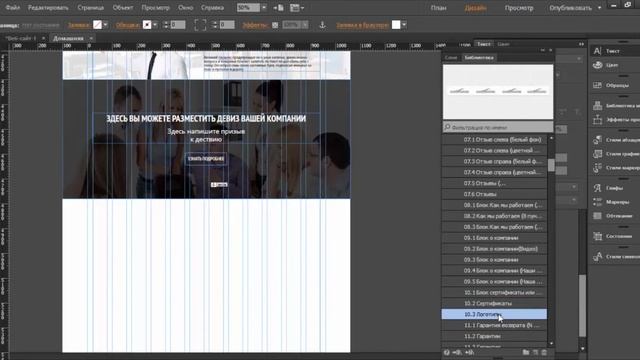Select library item 10.2 Сертификаты
This screenshot has height=360, width=640.
(x=494, y=303)
